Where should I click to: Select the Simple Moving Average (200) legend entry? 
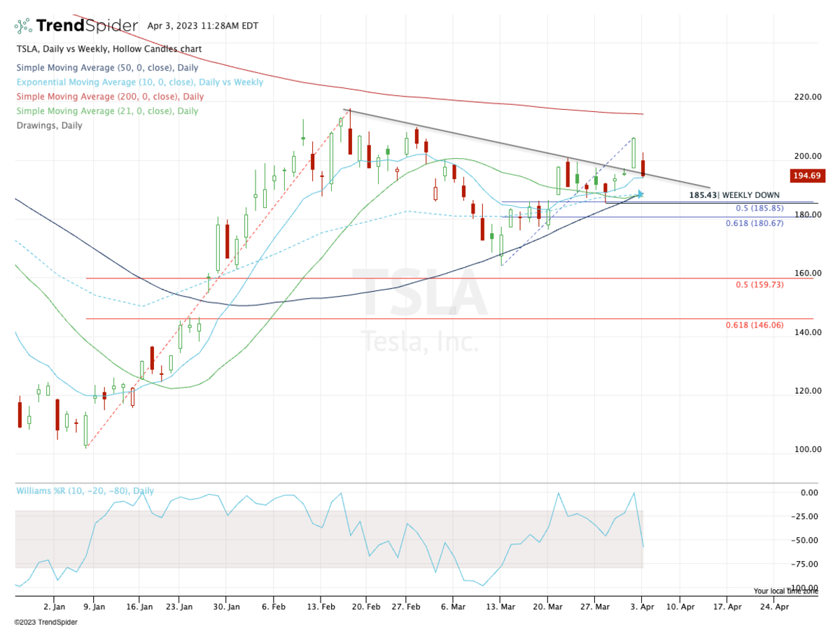click(x=110, y=97)
